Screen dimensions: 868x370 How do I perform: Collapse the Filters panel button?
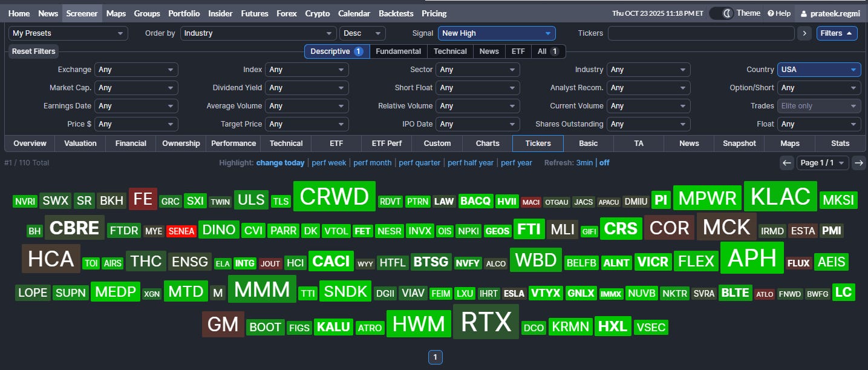coord(837,33)
